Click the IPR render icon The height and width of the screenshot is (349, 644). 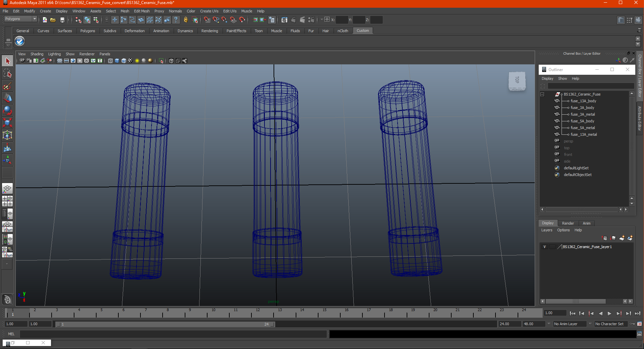pyautogui.click(x=302, y=20)
